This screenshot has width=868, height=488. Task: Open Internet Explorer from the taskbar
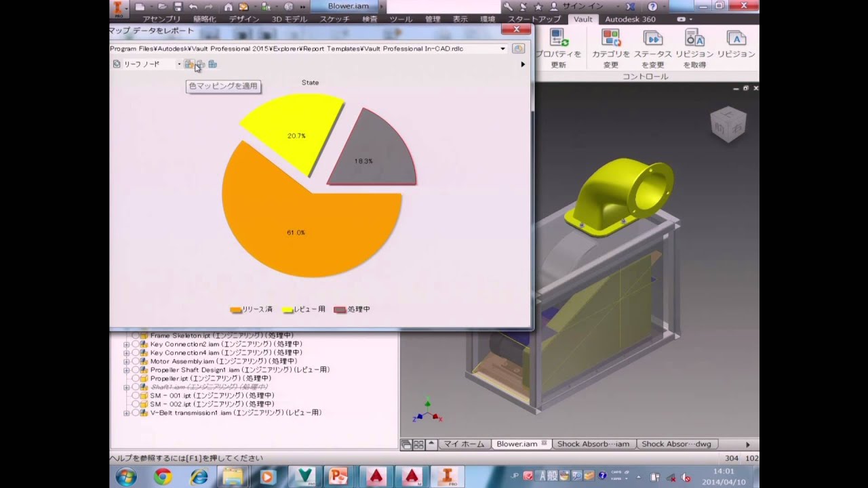(199, 476)
